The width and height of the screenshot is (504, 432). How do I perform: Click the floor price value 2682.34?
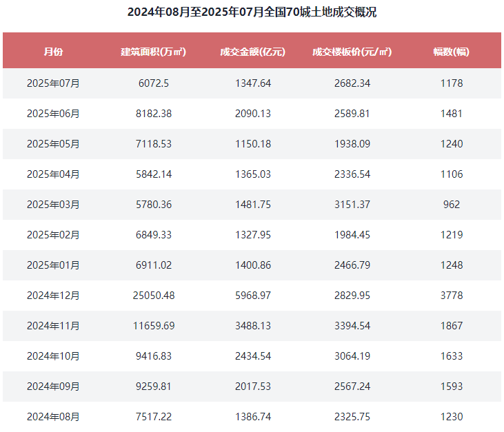point(352,83)
